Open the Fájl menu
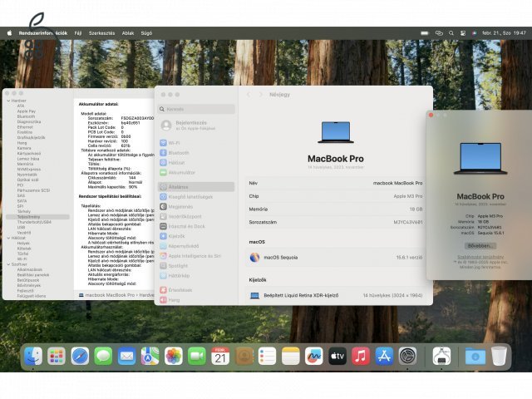This screenshot has width=532, height=399. tap(78, 33)
